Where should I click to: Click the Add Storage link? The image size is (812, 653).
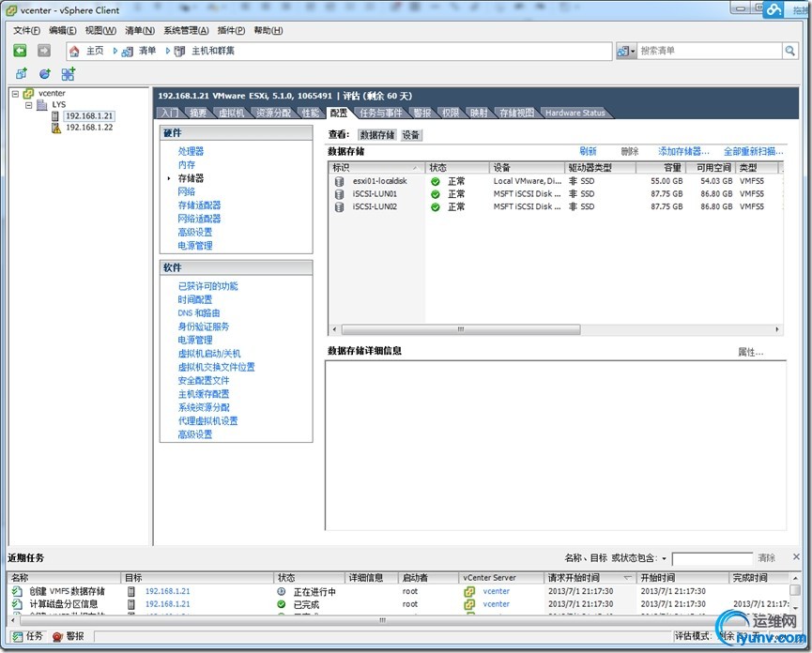(683, 151)
